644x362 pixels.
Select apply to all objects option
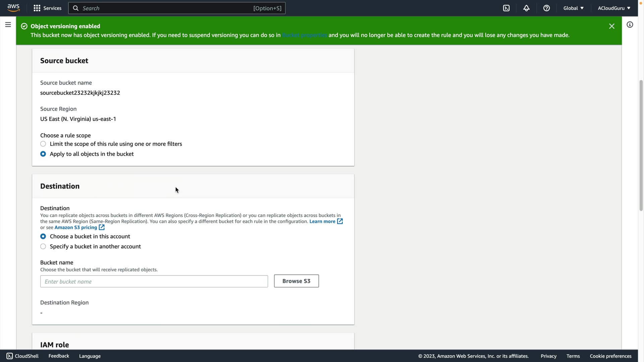pos(43,154)
